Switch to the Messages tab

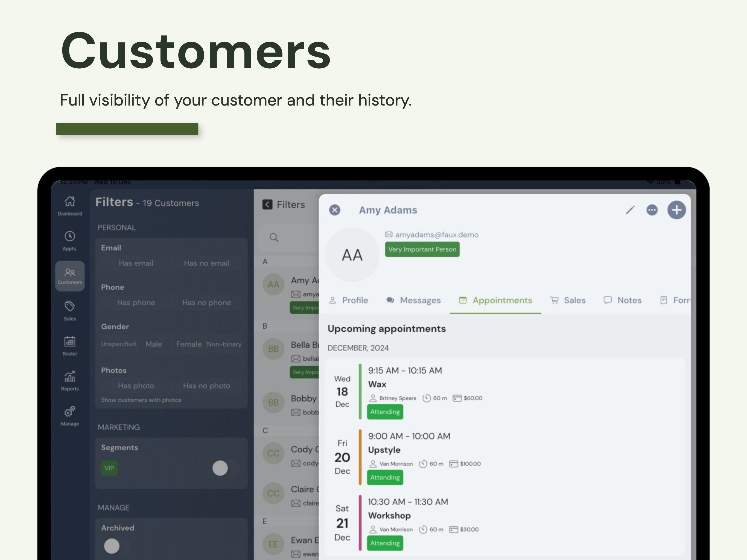[x=413, y=300]
